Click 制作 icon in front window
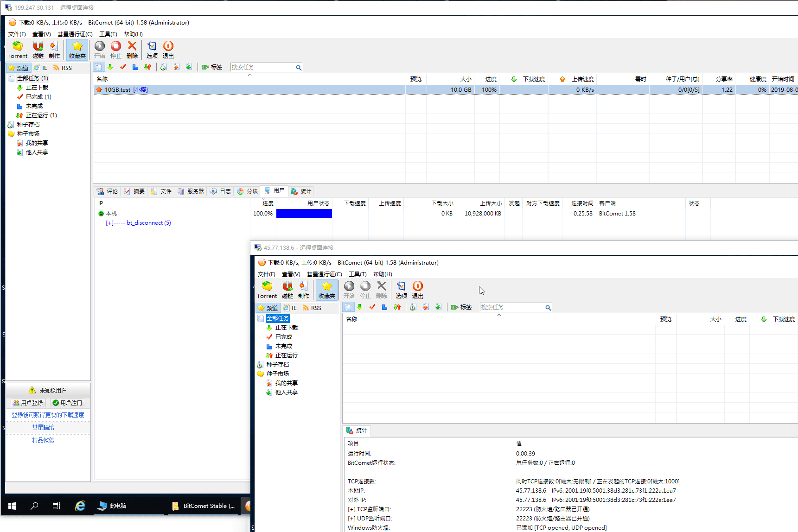 tap(304, 290)
